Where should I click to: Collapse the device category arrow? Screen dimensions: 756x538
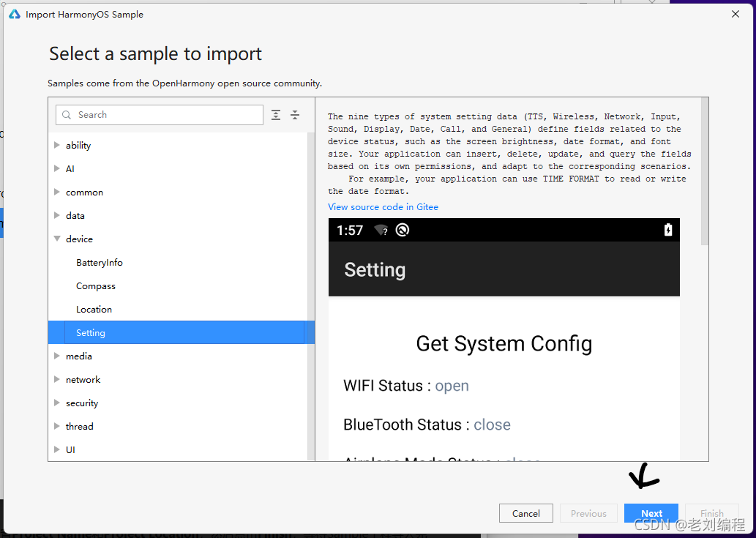click(57, 239)
